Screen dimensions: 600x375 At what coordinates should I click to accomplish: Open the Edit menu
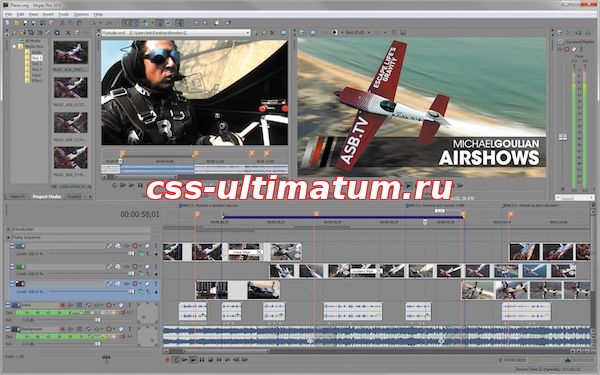[20, 15]
